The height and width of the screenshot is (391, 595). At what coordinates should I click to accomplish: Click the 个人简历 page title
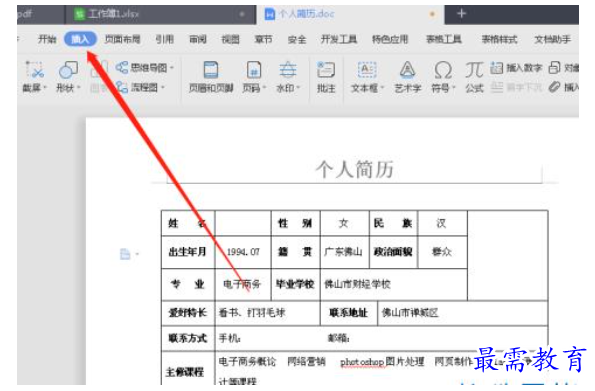tap(354, 169)
